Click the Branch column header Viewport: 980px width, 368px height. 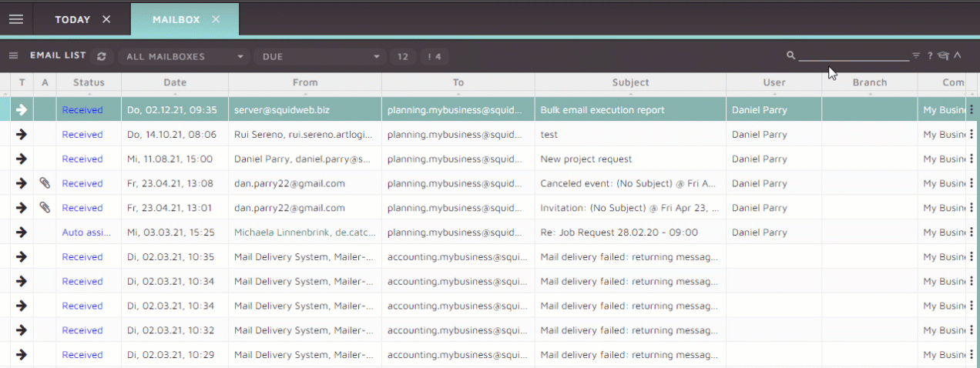pos(870,82)
